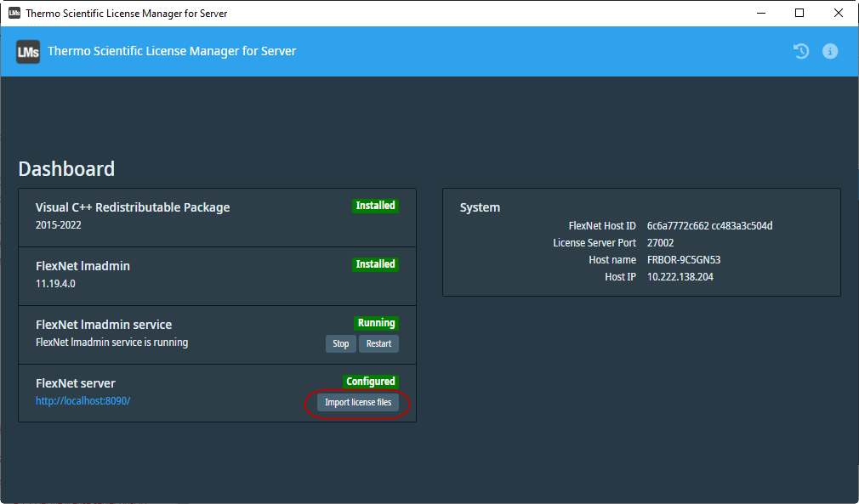Click the info icon in the header
Viewport: 859px width, 504px height.
click(830, 52)
